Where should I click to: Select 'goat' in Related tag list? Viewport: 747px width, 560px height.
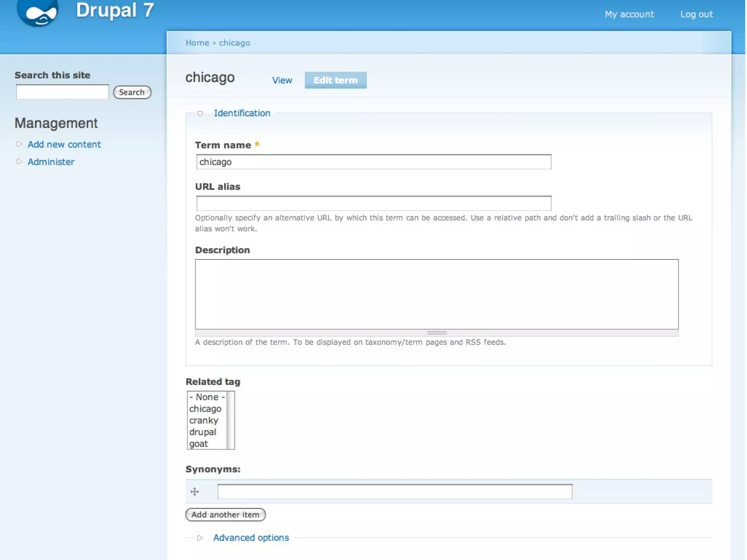199,444
